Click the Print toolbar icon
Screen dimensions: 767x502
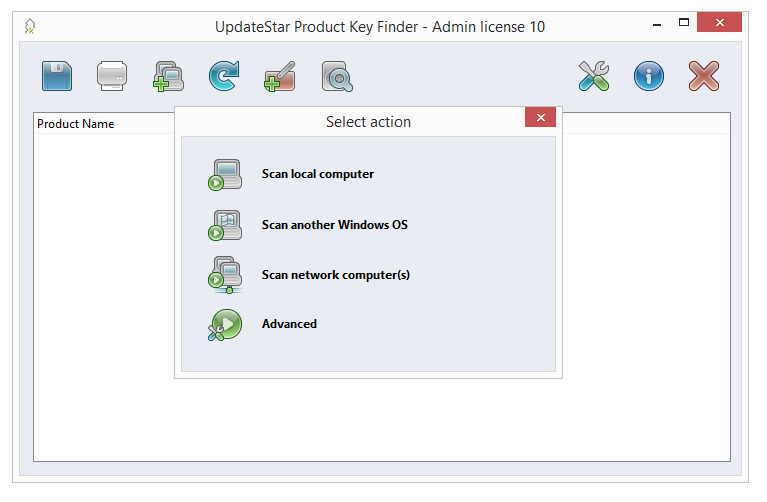[x=112, y=76]
